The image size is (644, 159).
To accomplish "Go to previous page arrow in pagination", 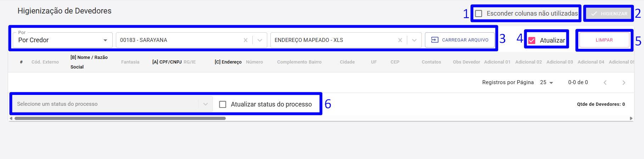I will pos(605,82).
